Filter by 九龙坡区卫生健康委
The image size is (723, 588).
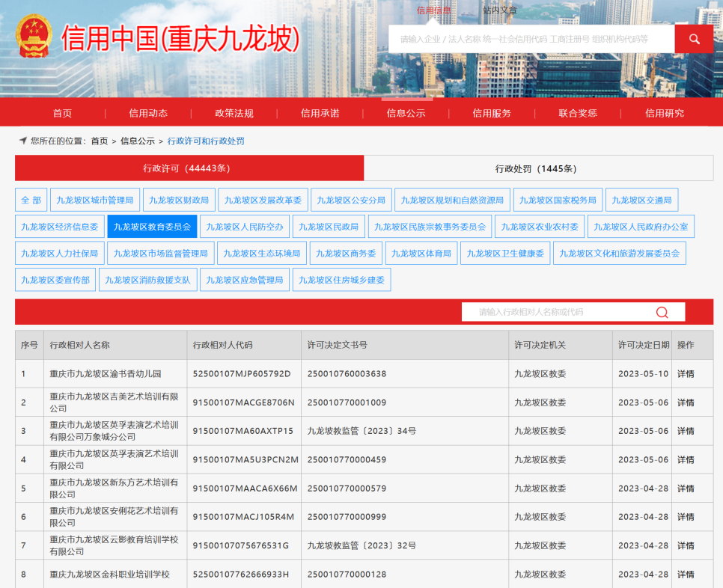[x=505, y=253]
